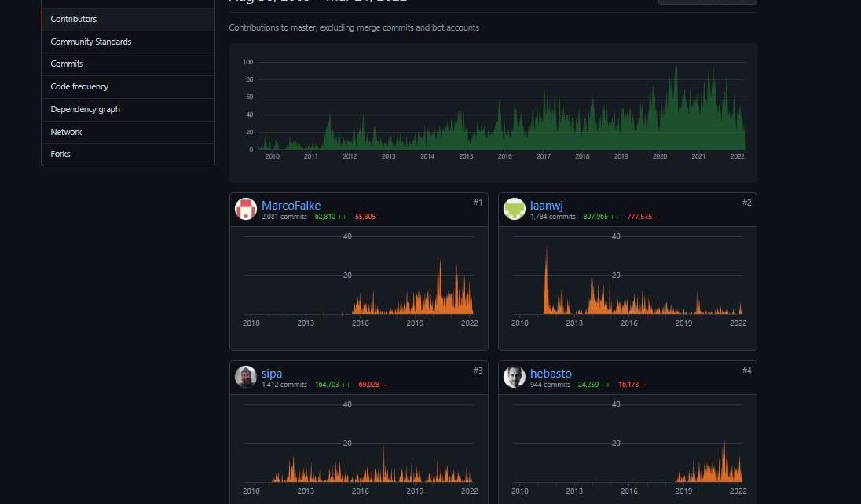Open Community Standards in sidebar
The image size is (861, 504).
(x=91, y=42)
